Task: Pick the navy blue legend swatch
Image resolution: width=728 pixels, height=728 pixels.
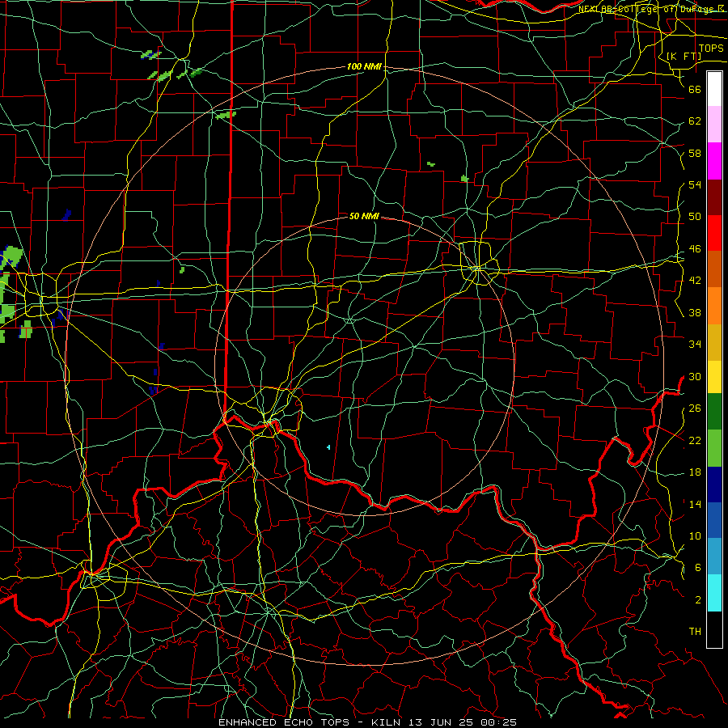Action: coord(714,485)
